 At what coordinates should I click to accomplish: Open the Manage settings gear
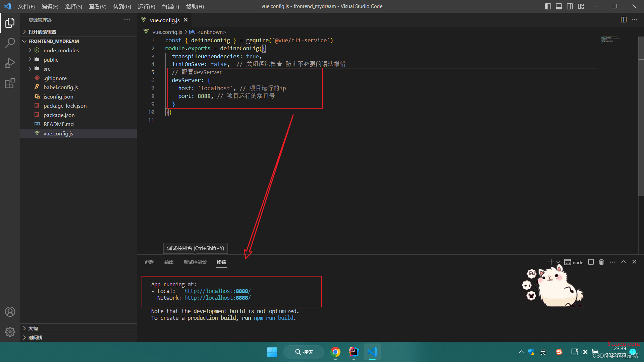(x=10, y=332)
